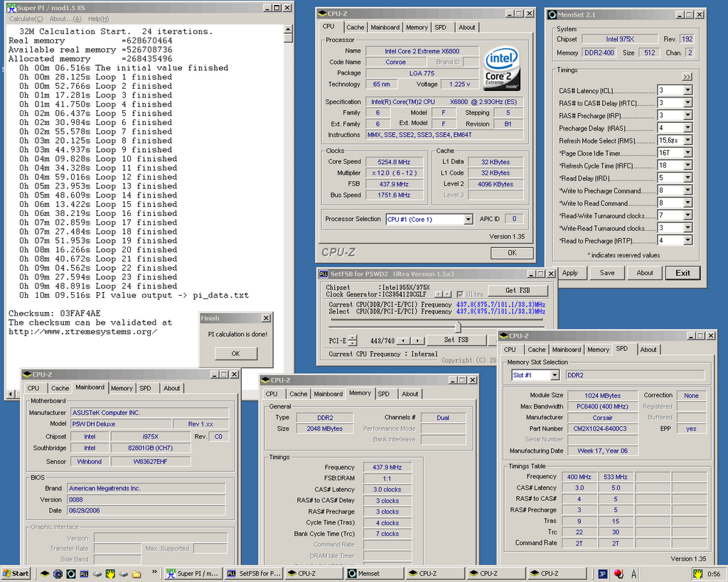
Task: Click OK in the CPU-Z Processor window
Action: [x=512, y=253]
